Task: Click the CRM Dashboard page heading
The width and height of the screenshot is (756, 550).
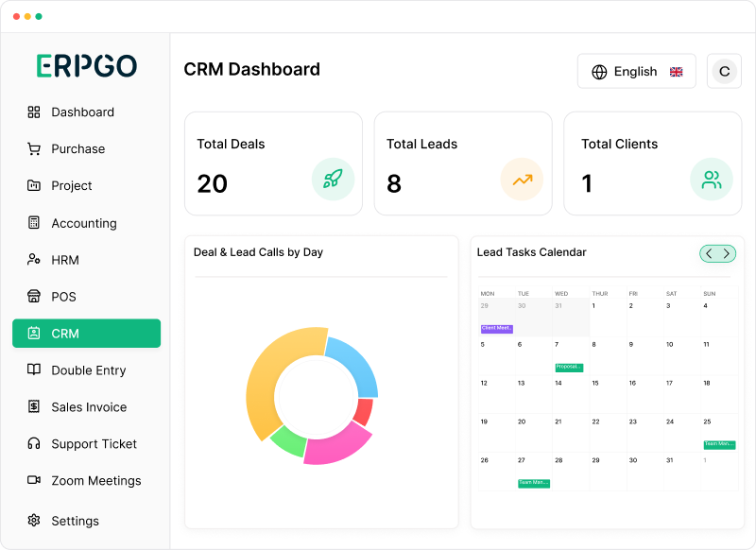Action: click(x=251, y=69)
